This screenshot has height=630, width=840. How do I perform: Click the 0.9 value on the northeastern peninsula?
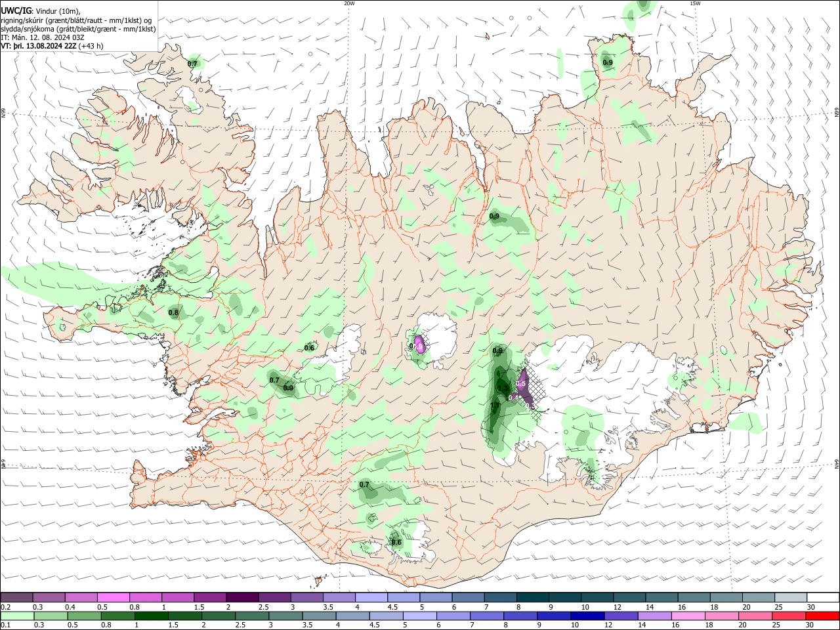(608, 63)
